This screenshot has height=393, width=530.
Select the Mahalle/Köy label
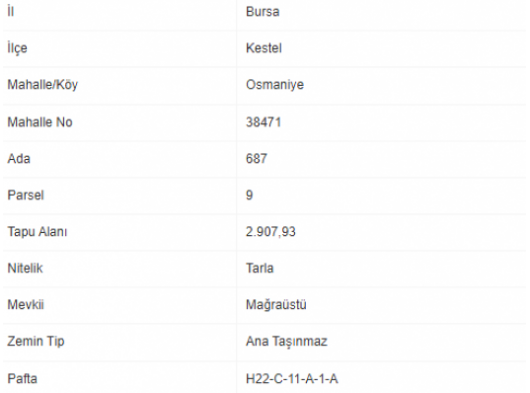click(x=43, y=84)
